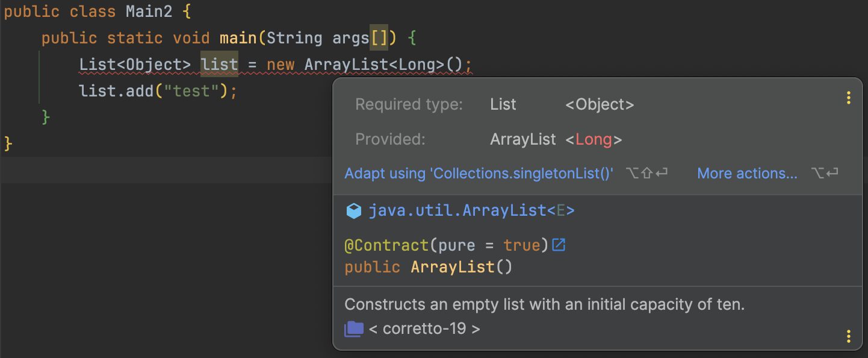The image size is (868, 358).
Task: Click the List<Object> declaration type
Action: click(x=135, y=64)
